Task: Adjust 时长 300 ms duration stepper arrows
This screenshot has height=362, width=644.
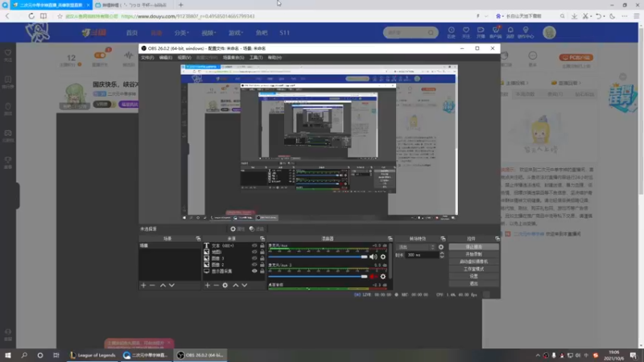Action: pos(442,255)
